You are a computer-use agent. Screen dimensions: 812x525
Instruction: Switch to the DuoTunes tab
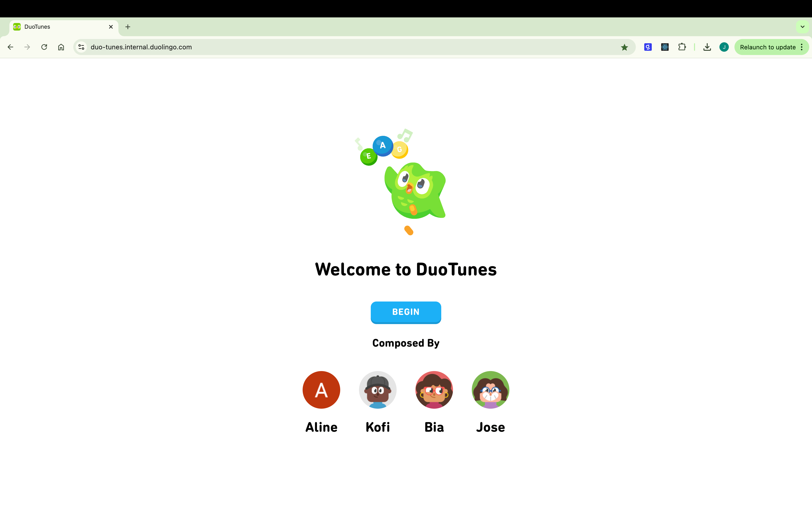pyautogui.click(x=63, y=27)
